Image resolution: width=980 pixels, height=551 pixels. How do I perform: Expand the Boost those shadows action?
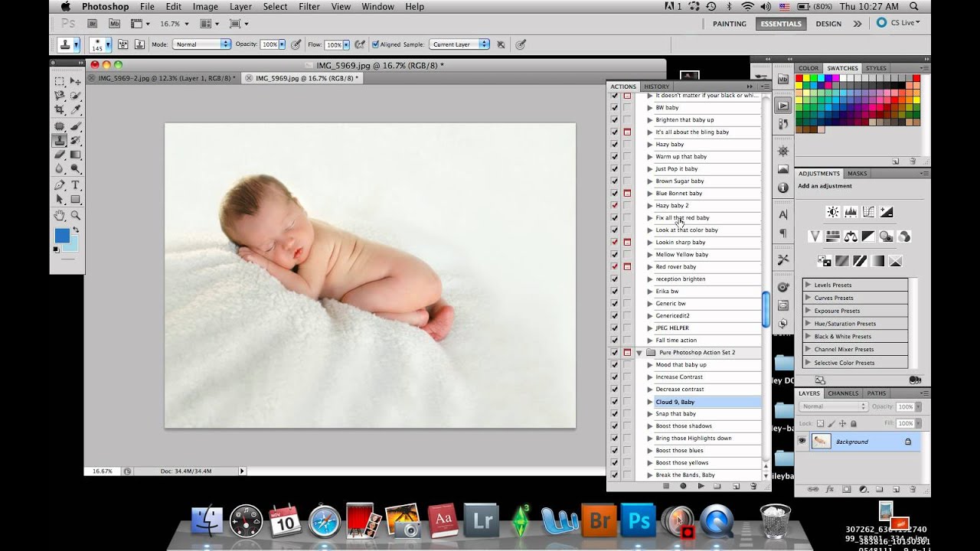pyautogui.click(x=650, y=426)
